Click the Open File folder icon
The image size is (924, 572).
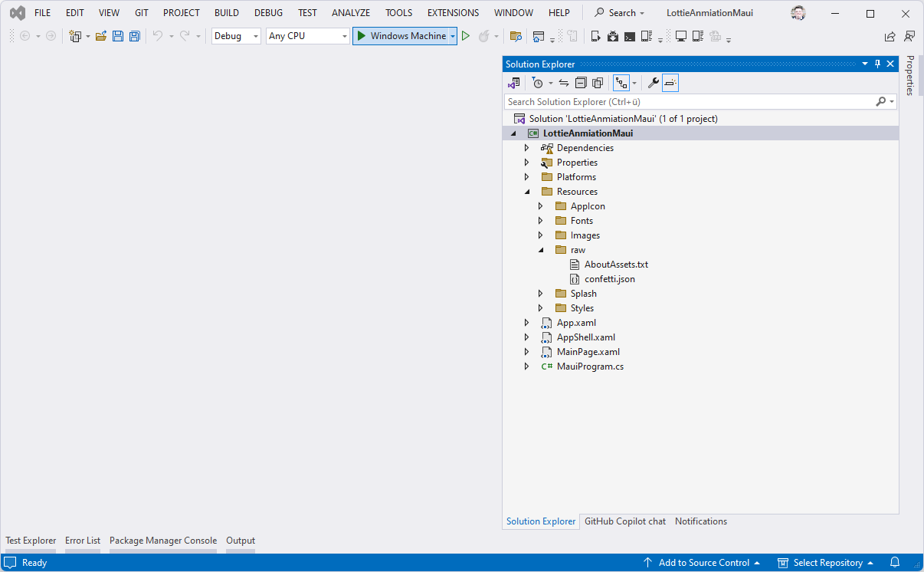tap(101, 36)
